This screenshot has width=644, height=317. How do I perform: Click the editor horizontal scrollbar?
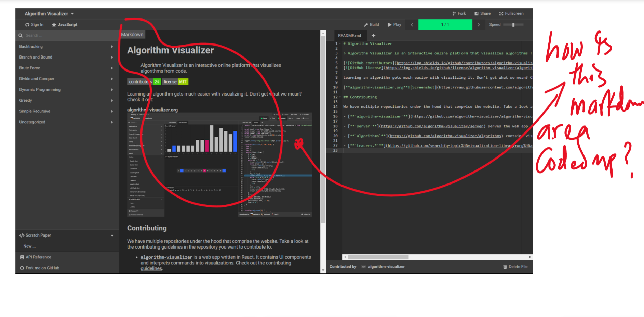pos(378,257)
